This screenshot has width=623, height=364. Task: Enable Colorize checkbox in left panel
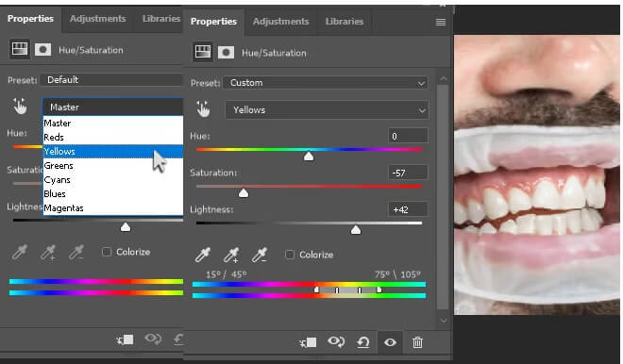[x=107, y=252]
